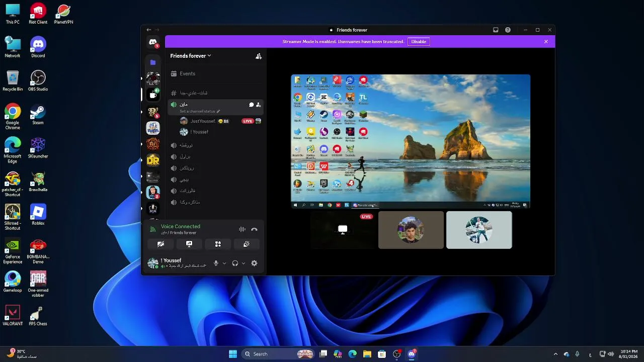The height and width of the screenshot is (362, 644).
Task: Show hidden system tray icons
Action: coord(555,354)
